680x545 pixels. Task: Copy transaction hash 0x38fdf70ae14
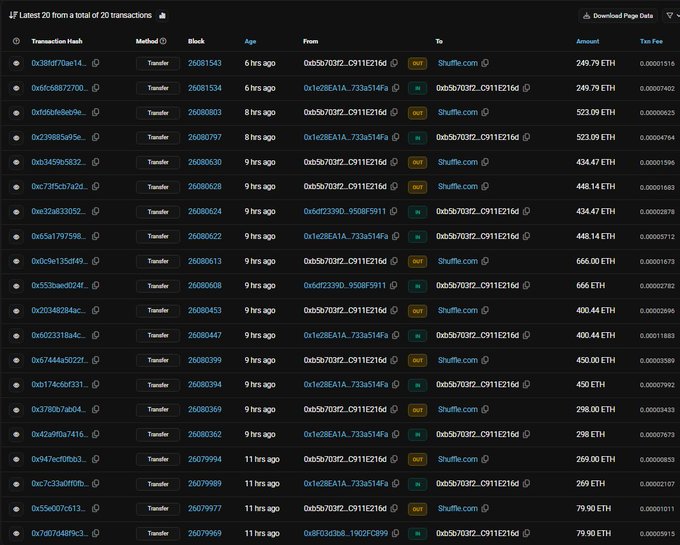click(x=95, y=63)
